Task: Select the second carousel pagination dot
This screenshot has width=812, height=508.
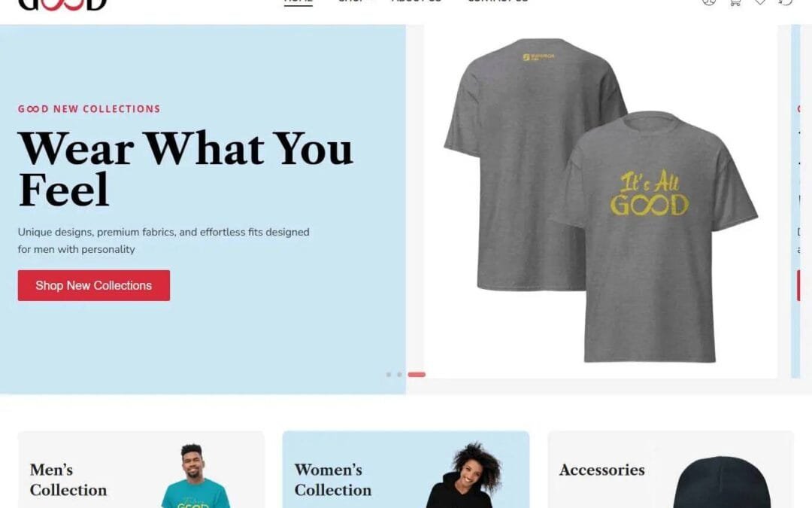Action: click(x=399, y=374)
